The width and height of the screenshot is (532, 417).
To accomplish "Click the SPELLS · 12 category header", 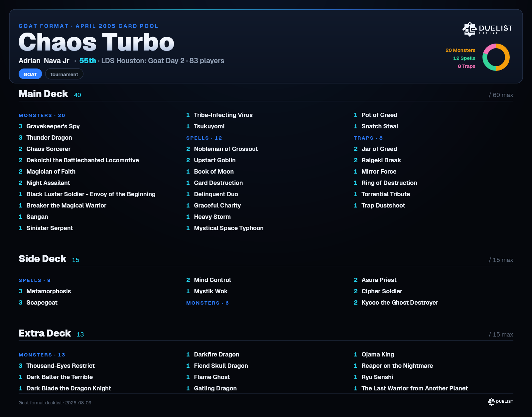I will pyautogui.click(x=204, y=138).
